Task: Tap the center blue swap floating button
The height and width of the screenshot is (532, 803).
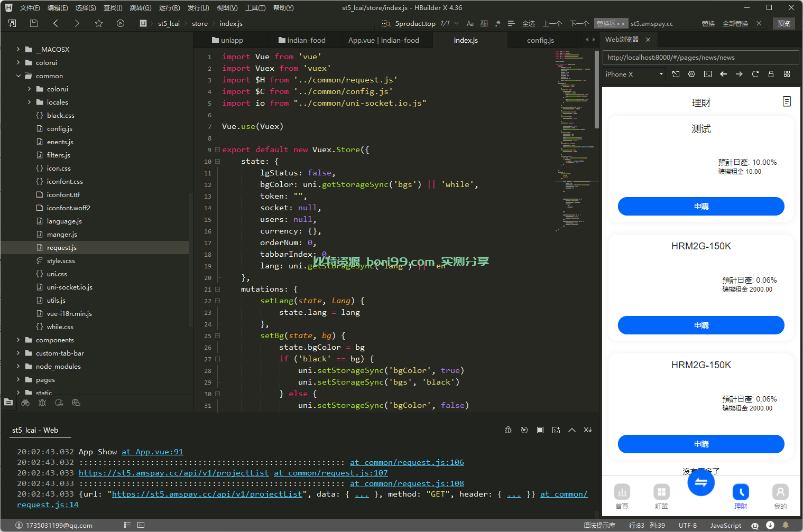Action: tap(701, 482)
